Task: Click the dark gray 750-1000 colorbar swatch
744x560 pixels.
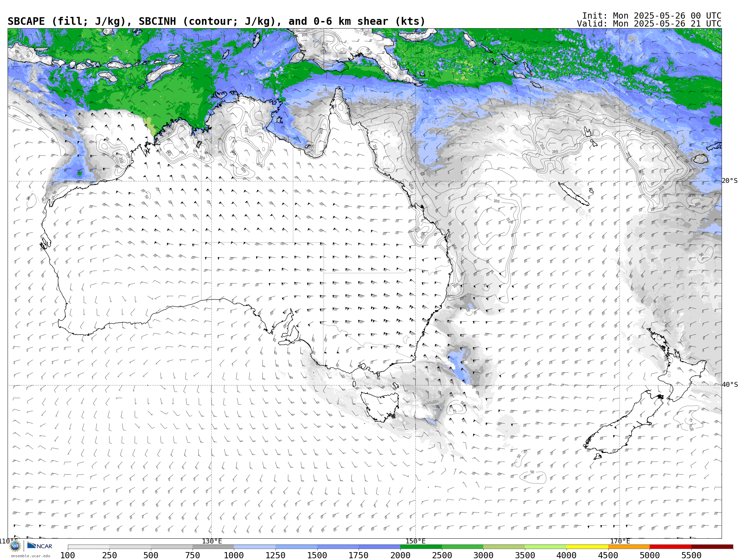Action: 213,547
